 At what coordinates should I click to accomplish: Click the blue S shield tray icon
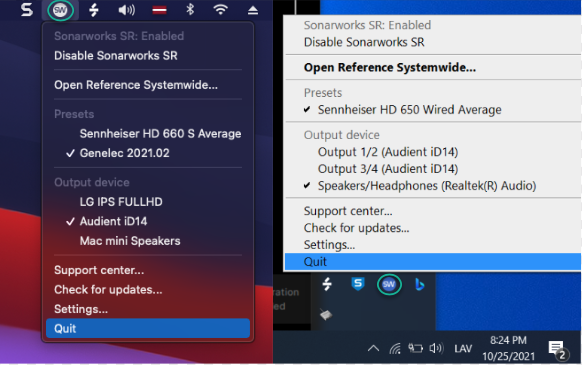pyautogui.click(x=358, y=284)
